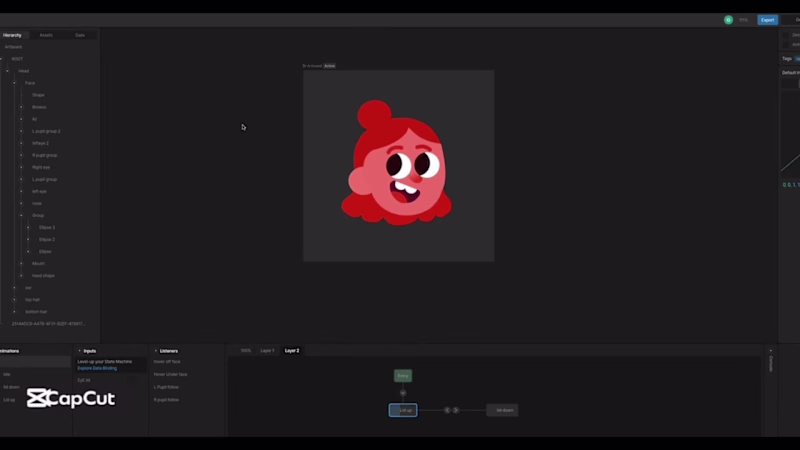800x450 pixels.
Task: Collapse the Head node in hierarchy
Action: (7, 71)
